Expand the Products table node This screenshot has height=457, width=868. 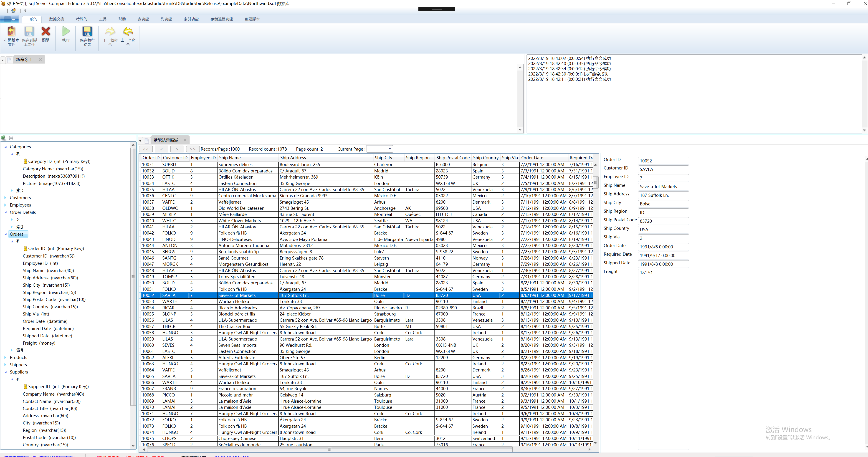click(x=5, y=357)
